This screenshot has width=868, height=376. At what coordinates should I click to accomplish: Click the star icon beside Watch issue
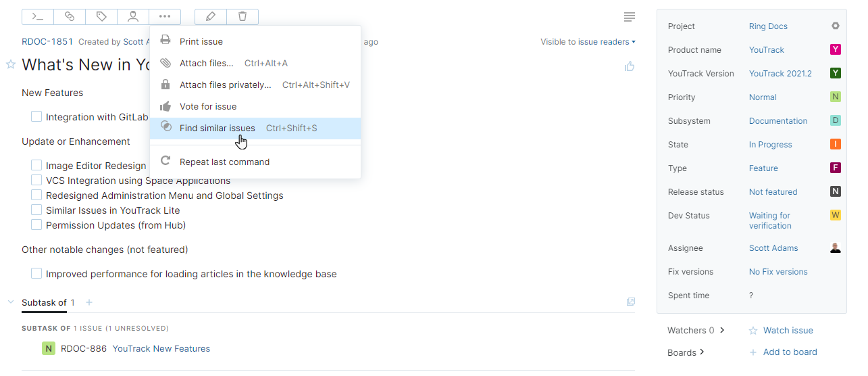[753, 331]
